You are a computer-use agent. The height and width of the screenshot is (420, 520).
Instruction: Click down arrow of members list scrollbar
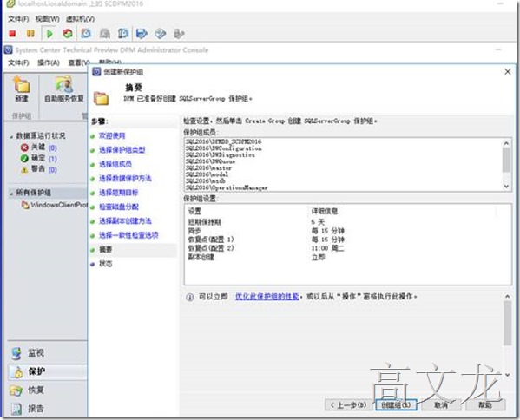pos(506,187)
